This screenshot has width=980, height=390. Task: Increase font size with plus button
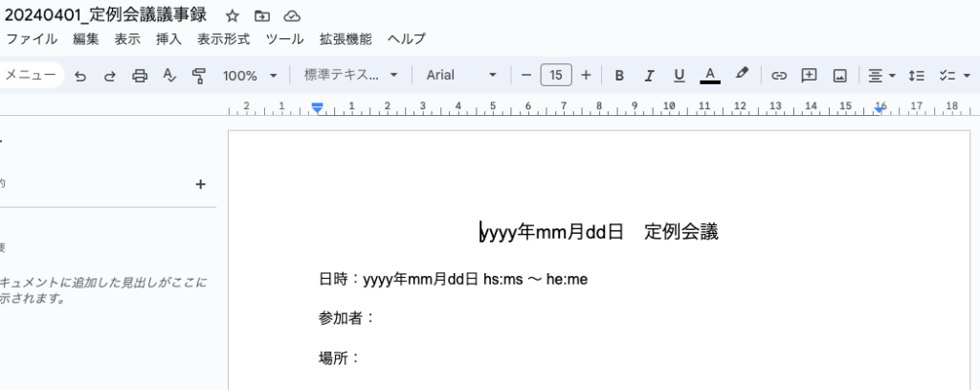[x=586, y=75]
